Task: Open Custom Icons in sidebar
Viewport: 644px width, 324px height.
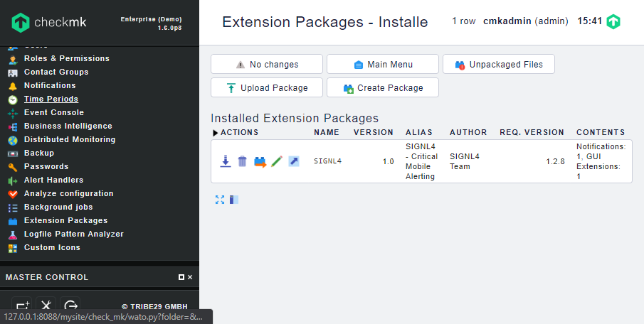Action: pos(52,248)
